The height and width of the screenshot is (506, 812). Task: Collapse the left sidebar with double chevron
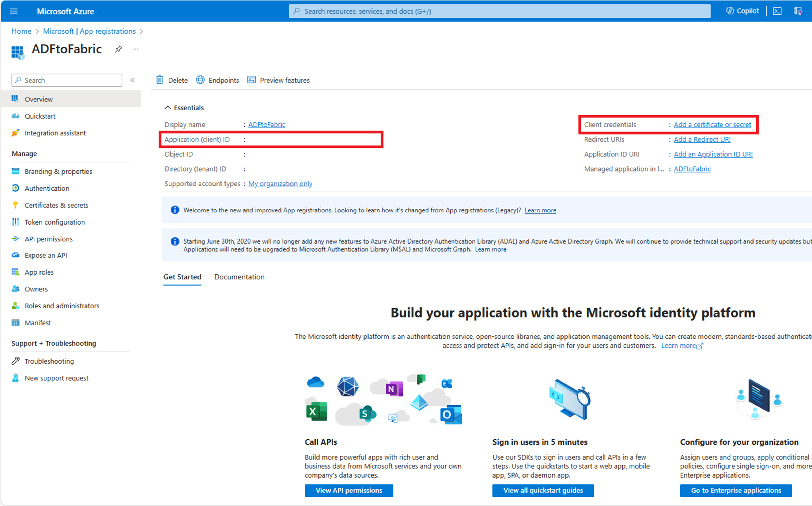pyautogui.click(x=133, y=80)
